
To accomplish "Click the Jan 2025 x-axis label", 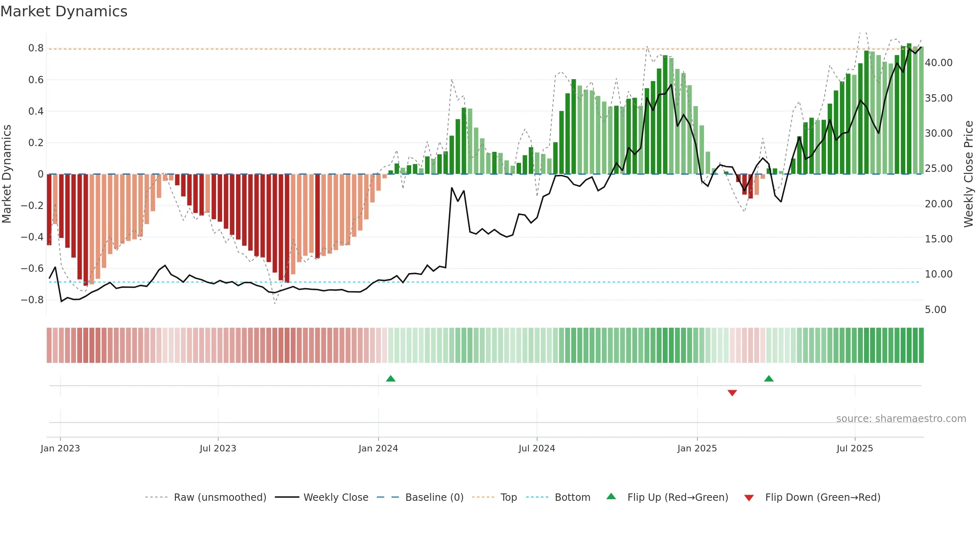I will [x=697, y=448].
